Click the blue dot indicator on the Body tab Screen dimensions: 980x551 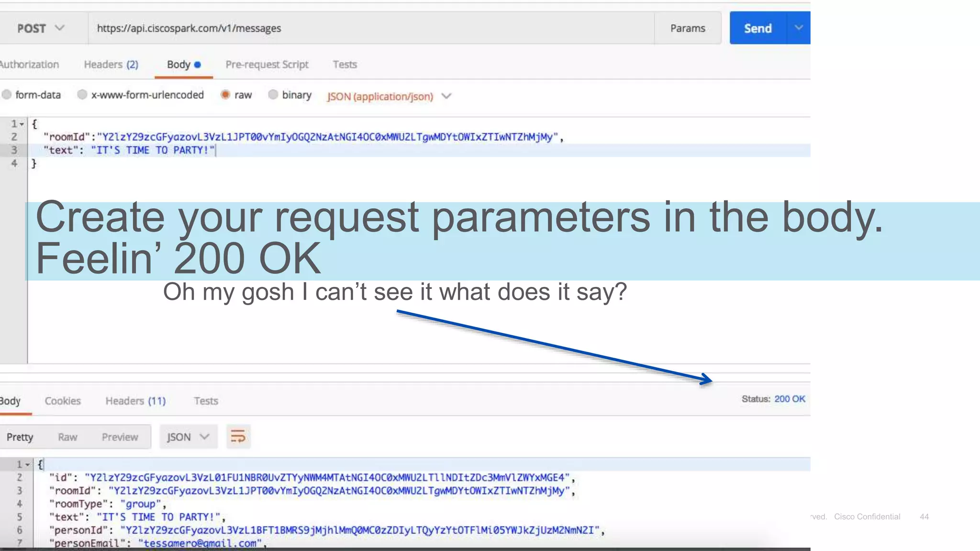coord(198,65)
